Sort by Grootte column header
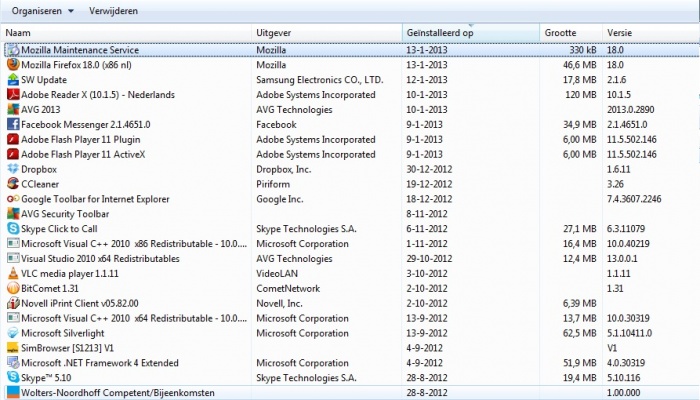This screenshot has height=400, width=700. click(x=560, y=33)
